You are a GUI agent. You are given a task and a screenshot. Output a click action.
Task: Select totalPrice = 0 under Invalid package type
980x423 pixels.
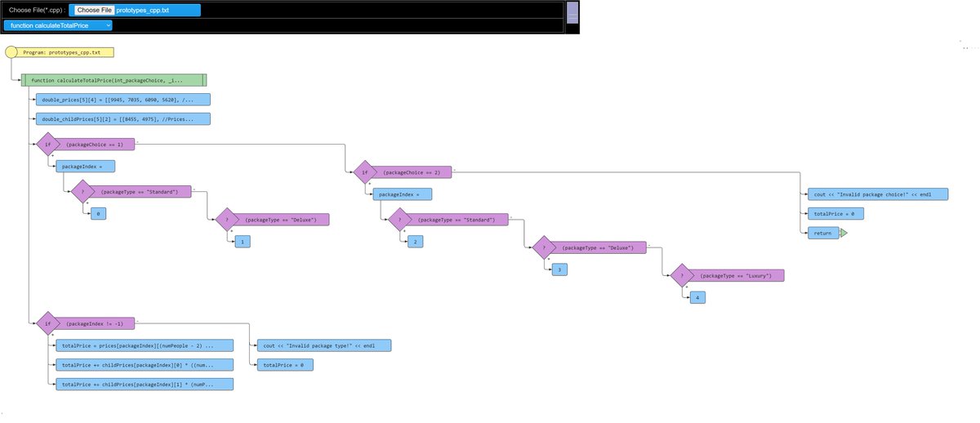coord(285,364)
